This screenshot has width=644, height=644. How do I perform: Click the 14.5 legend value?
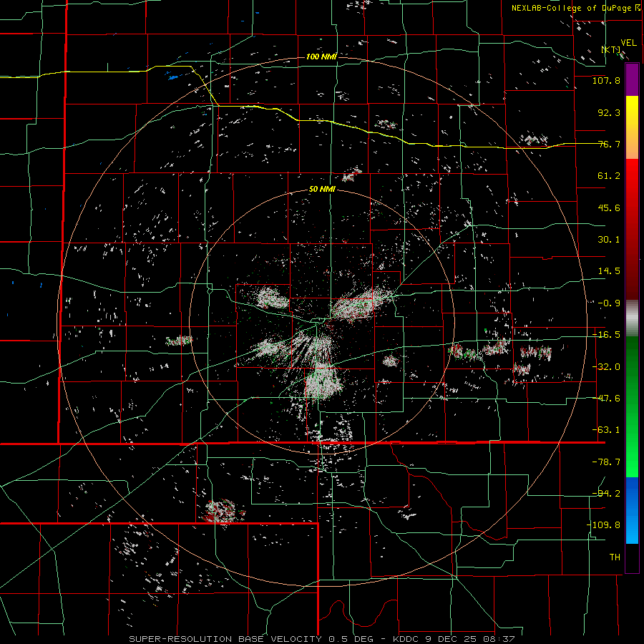[x=609, y=271]
